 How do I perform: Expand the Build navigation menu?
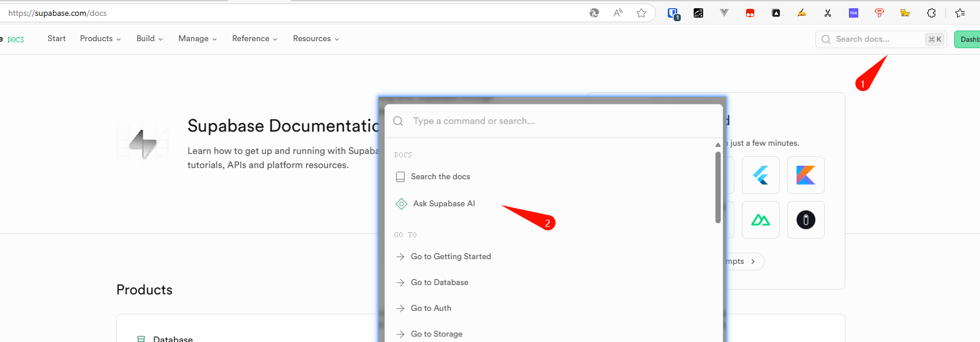[149, 39]
